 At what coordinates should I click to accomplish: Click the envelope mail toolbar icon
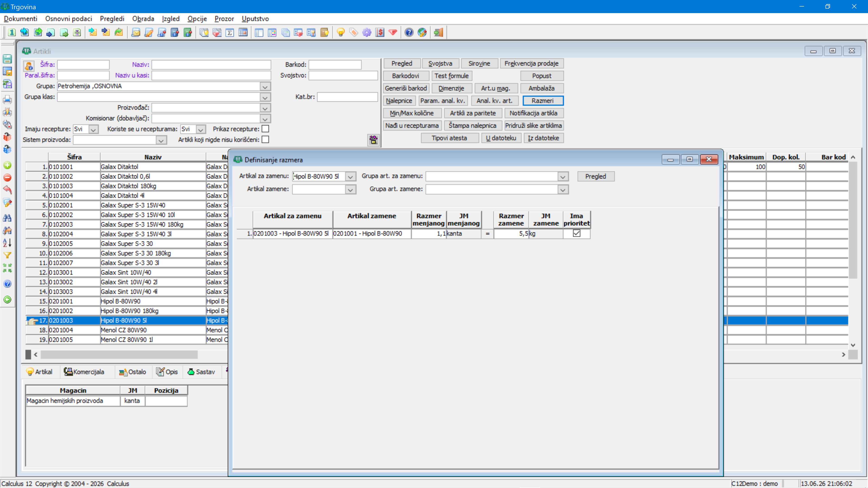click(x=136, y=32)
